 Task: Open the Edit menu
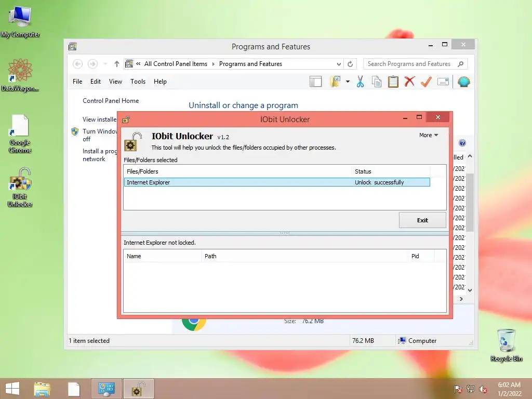pos(96,82)
